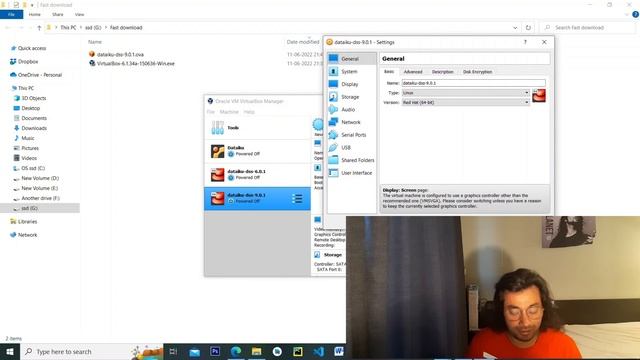Open Mail app from taskbar
This screenshot has width=640, height=360.
[195, 351]
